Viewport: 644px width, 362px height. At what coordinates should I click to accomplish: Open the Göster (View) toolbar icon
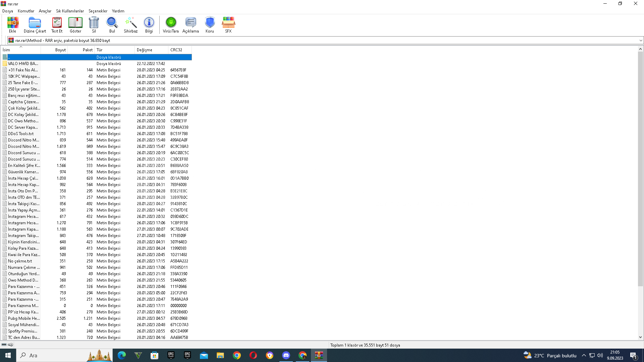[75, 24]
